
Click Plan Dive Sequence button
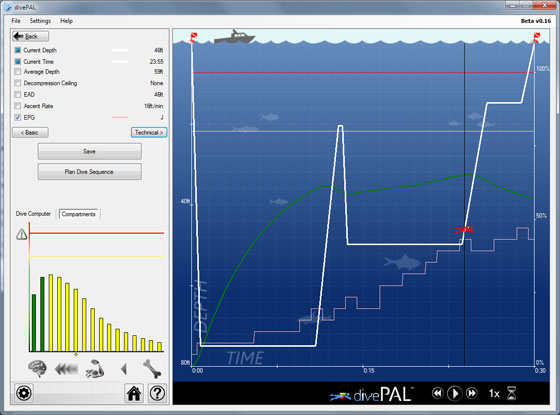pos(90,172)
